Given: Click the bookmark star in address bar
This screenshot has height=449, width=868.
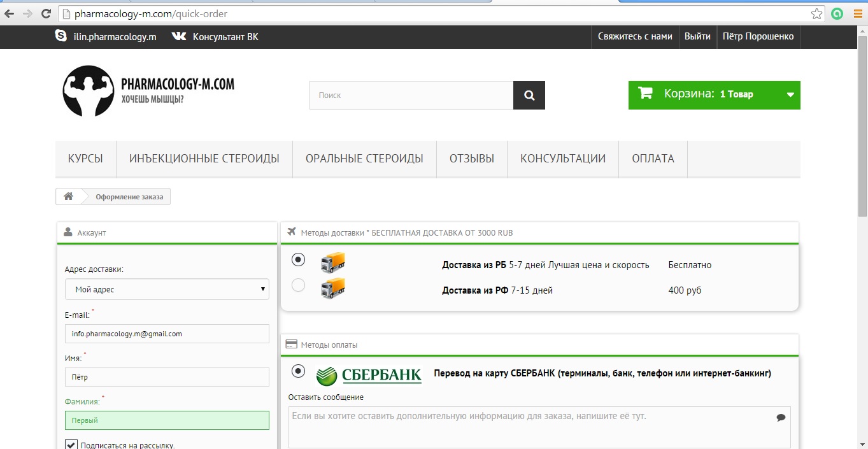Looking at the screenshot, I should (x=816, y=13).
